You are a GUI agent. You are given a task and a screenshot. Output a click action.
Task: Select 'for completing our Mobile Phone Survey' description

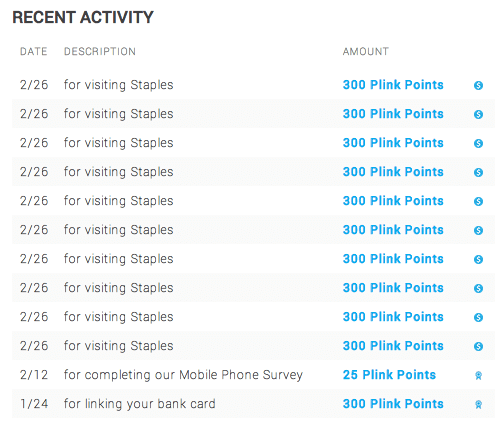pyautogui.click(x=183, y=375)
